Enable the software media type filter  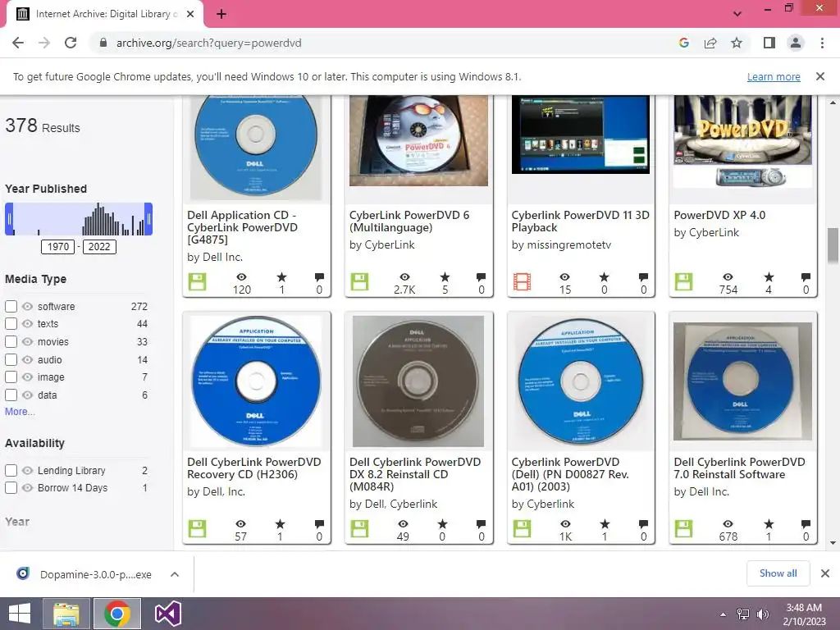coord(11,307)
